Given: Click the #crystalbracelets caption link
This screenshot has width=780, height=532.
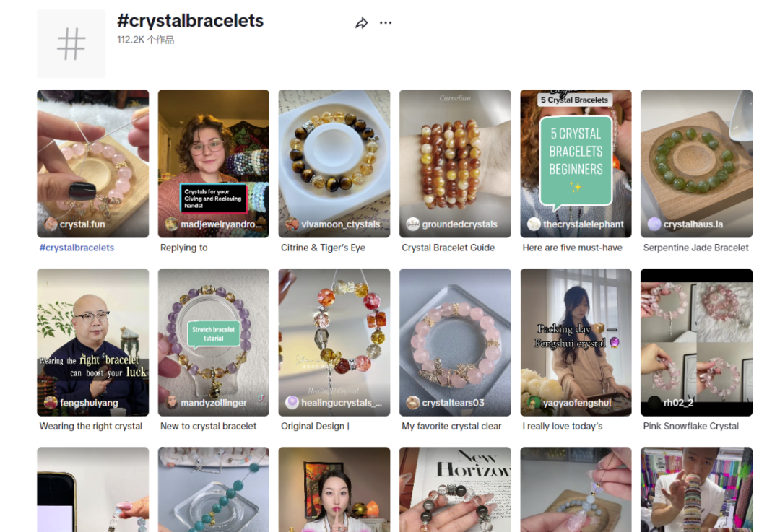Looking at the screenshot, I should (x=77, y=248).
